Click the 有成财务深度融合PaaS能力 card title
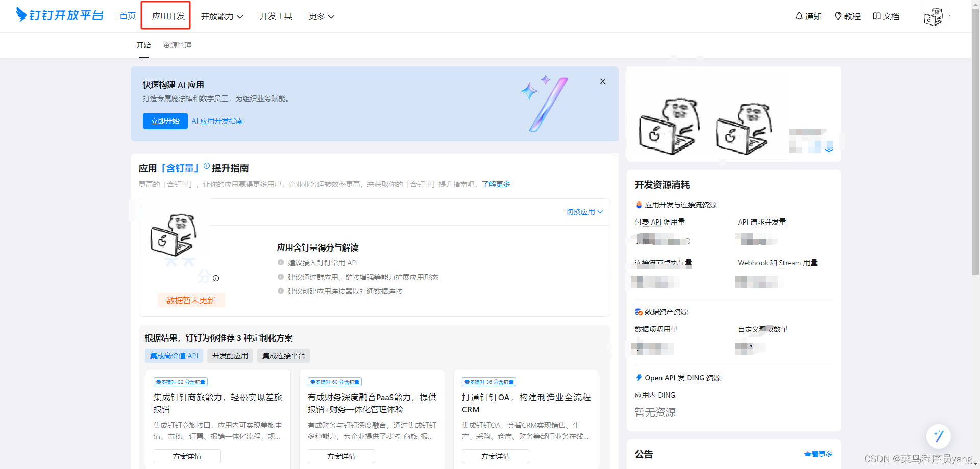980x469 pixels. point(372,403)
